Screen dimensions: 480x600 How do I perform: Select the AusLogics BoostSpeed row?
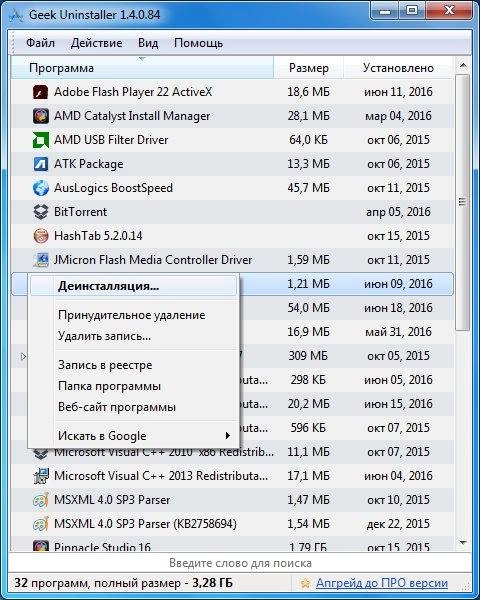pos(232,188)
